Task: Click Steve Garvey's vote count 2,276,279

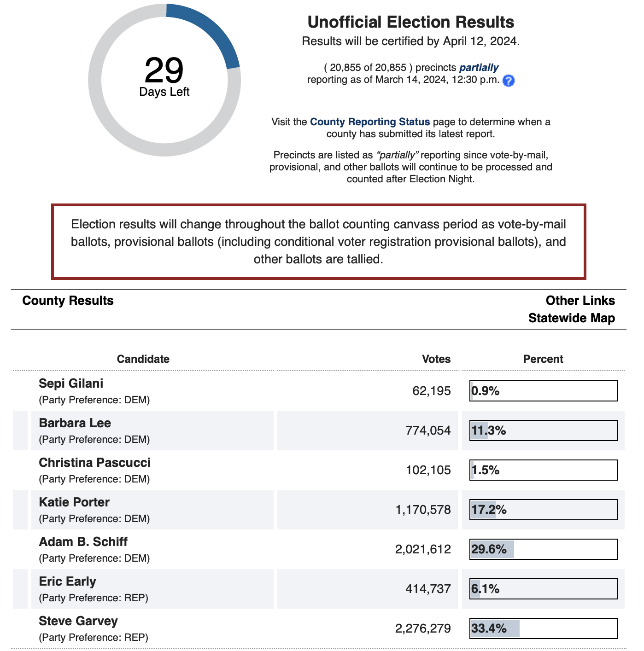Action: [x=422, y=628]
